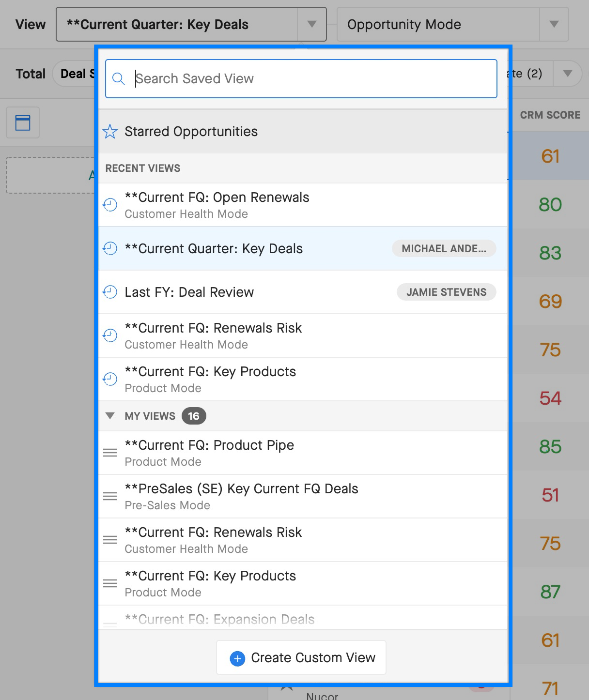Choose **PreSales (SE) Key Current FQ Deals
589x700 pixels.
coord(303,496)
